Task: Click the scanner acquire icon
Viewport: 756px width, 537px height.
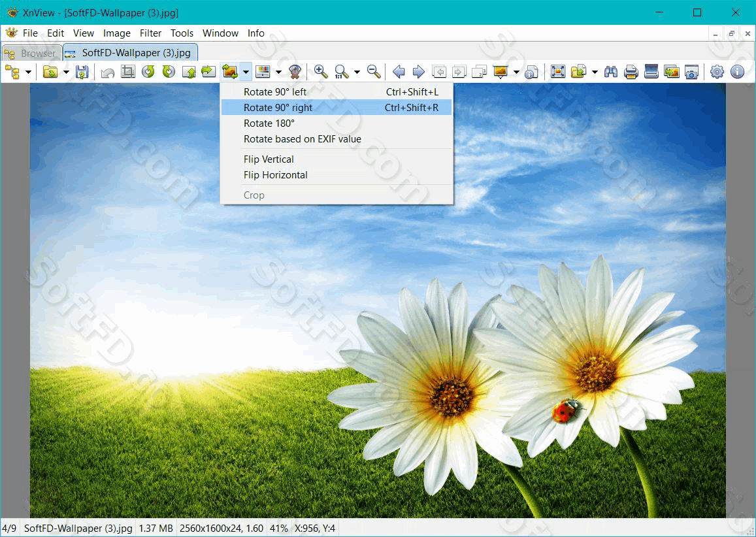Action: click(x=651, y=72)
